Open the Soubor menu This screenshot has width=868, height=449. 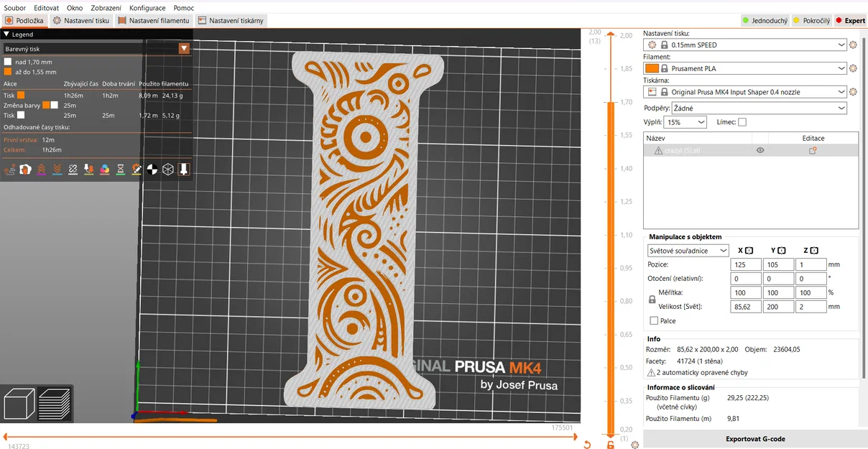(x=15, y=8)
